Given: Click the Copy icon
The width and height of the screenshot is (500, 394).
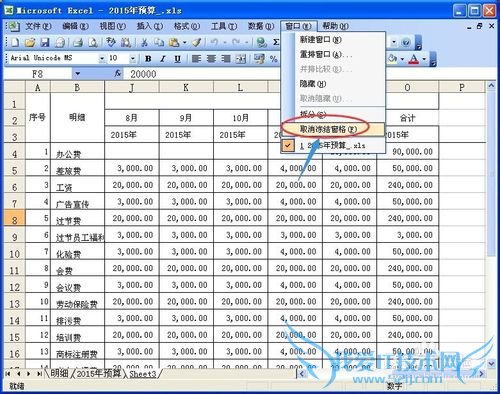Looking at the screenshot, I should tap(159, 42).
